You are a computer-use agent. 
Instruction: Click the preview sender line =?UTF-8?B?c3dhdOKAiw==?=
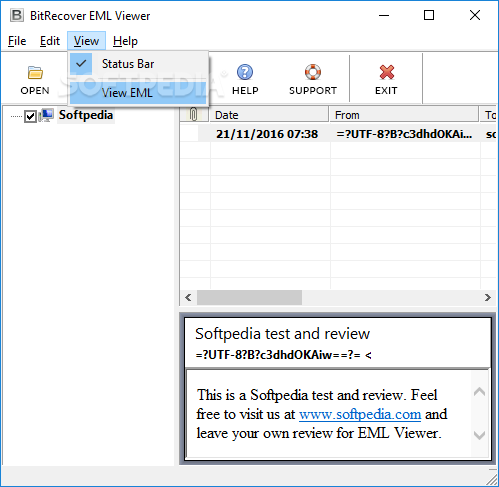point(283,355)
